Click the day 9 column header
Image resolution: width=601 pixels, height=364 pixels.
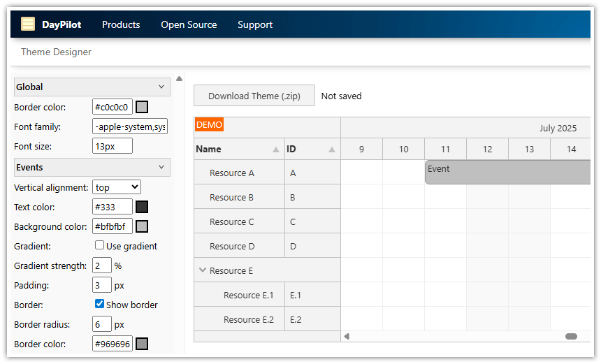(362, 149)
